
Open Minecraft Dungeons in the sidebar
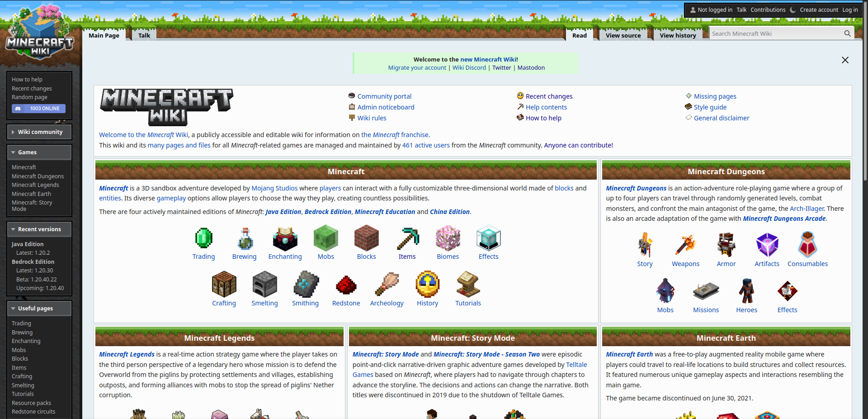click(38, 176)
